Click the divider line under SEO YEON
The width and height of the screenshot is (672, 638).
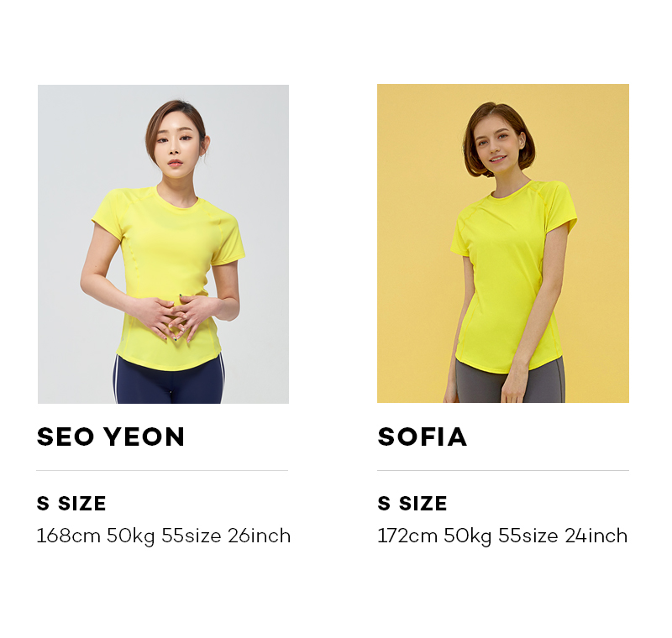(162, 471)
